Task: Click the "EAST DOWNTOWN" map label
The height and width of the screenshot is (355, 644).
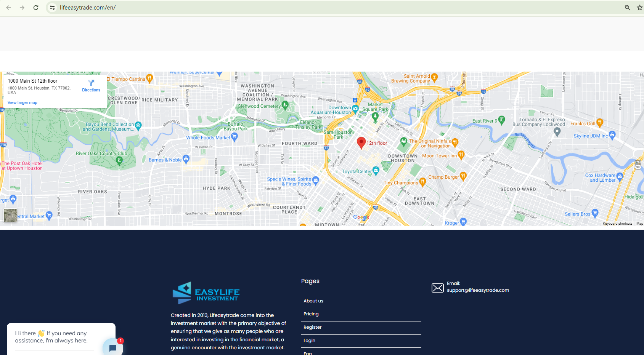Action: pos(419,201)
